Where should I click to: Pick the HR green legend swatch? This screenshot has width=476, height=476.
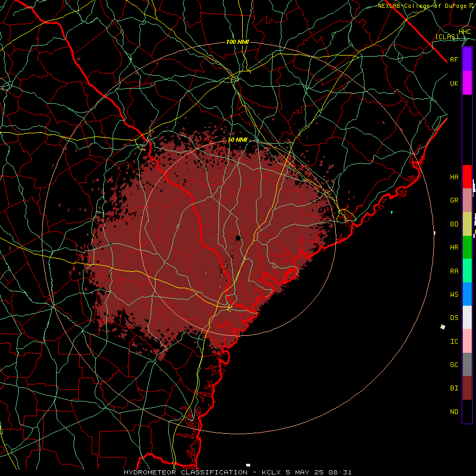coord(467,248)
